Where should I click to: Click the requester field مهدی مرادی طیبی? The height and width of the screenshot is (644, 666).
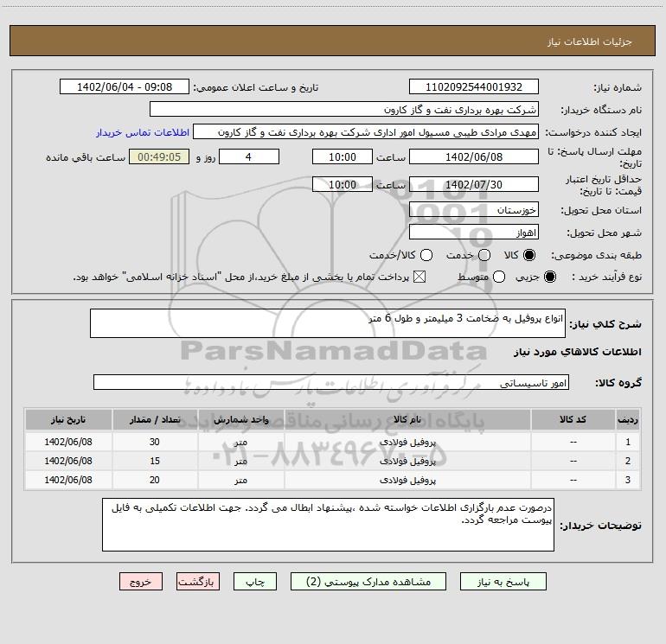(366, 131)
